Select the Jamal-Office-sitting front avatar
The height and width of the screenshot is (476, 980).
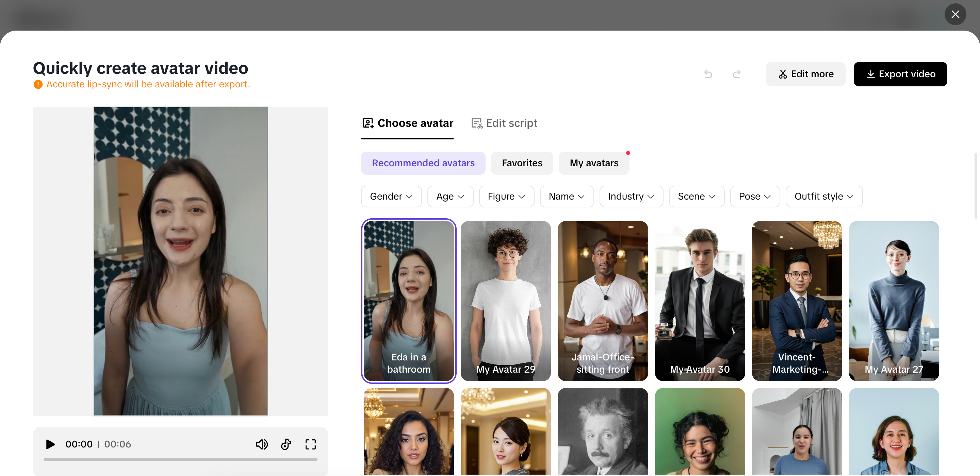603,300
